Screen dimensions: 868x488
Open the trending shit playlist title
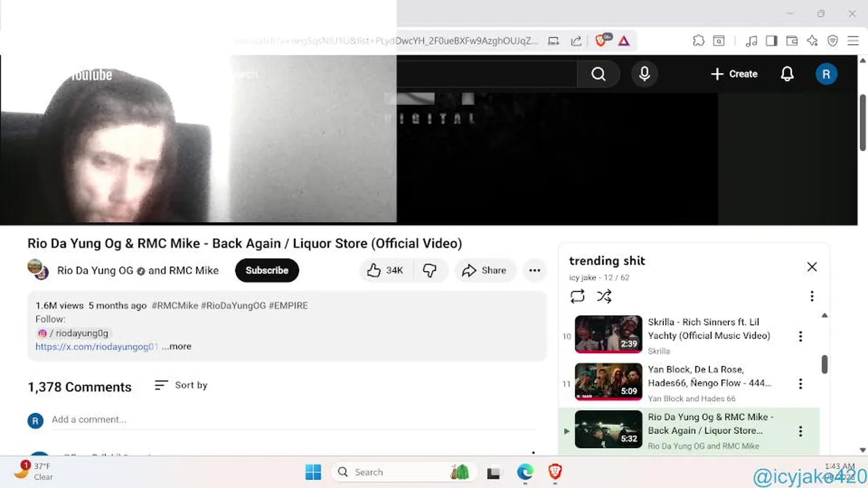pos(607,261)
